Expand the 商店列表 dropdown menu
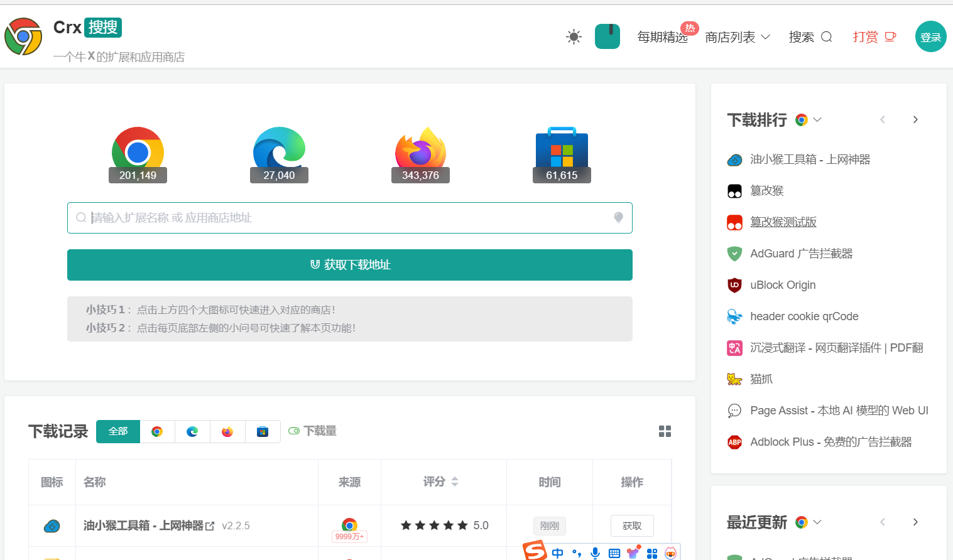This screenshot has width=953, height=560. [737, 37]
